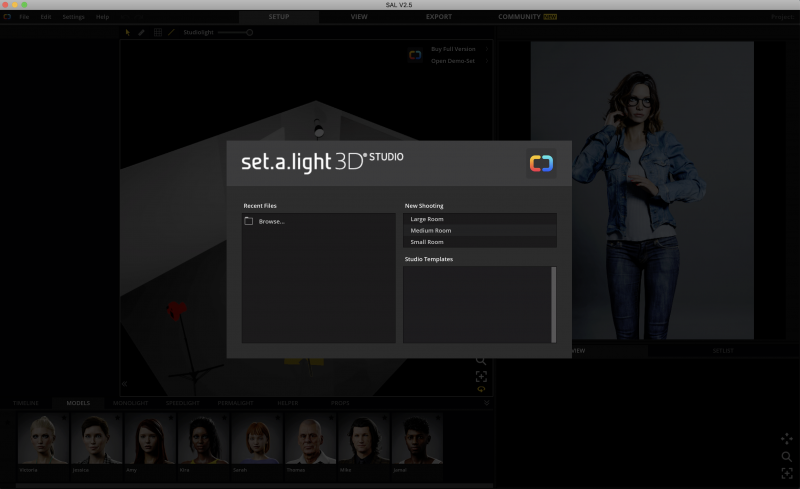This screenshot has height=489, width=800.
Task: Toggle favorite star on Kira
Action: point(224,418)
